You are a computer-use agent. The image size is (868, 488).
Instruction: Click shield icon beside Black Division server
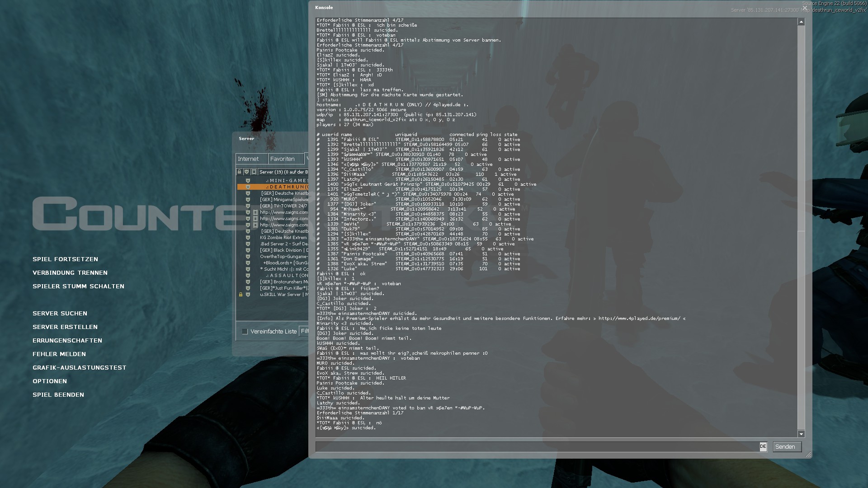point(248,250)
